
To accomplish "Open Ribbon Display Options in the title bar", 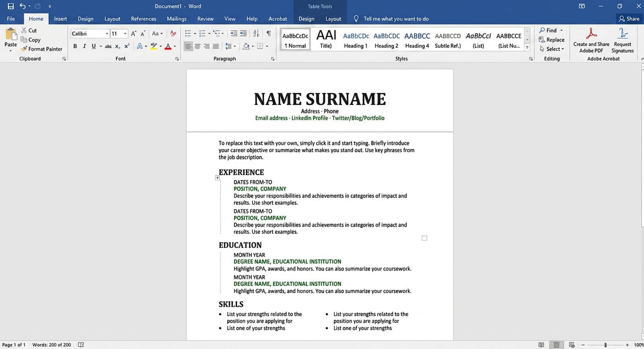I will coord(582,6).
